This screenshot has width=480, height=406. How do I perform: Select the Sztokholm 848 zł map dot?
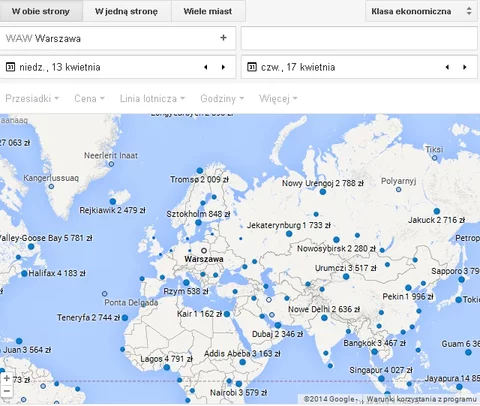coord(198,222)
